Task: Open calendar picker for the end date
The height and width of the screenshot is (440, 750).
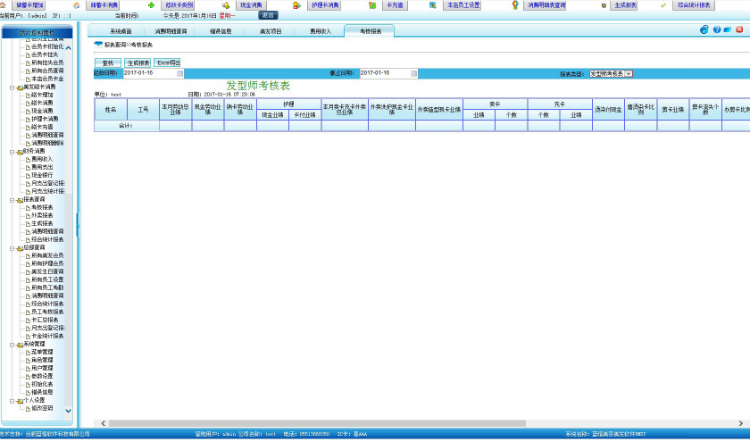Action: point(414,74)
